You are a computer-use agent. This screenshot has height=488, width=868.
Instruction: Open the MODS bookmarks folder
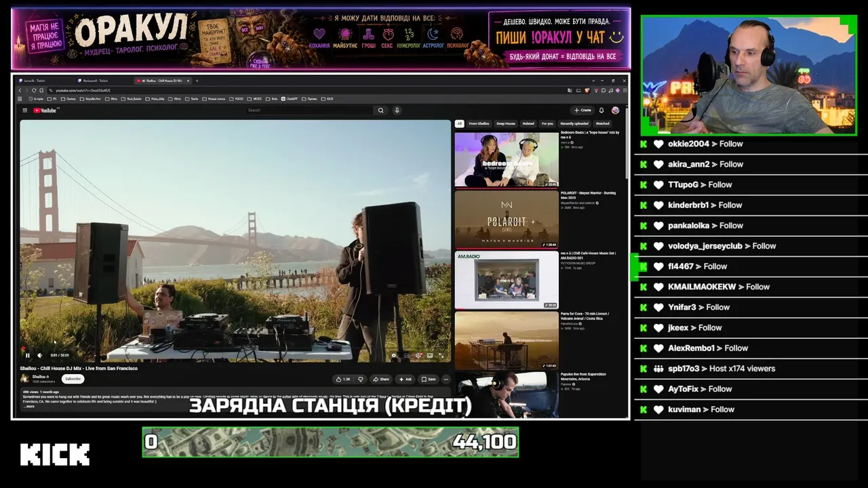click(255, 99)
